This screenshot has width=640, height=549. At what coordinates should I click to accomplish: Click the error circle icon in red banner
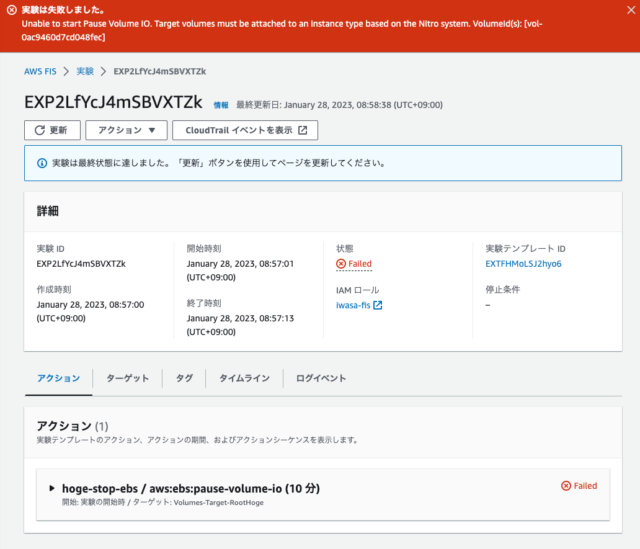point(12,10)
